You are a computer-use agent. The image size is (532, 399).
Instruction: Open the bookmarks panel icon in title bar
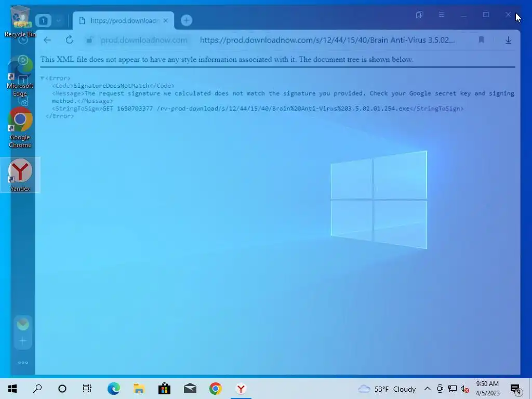point(419,15)
